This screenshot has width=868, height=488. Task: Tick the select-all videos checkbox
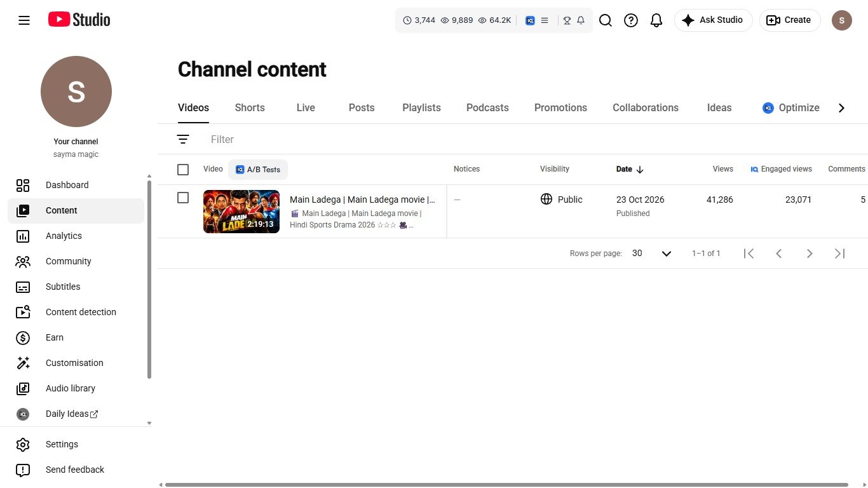coord(183,170)
